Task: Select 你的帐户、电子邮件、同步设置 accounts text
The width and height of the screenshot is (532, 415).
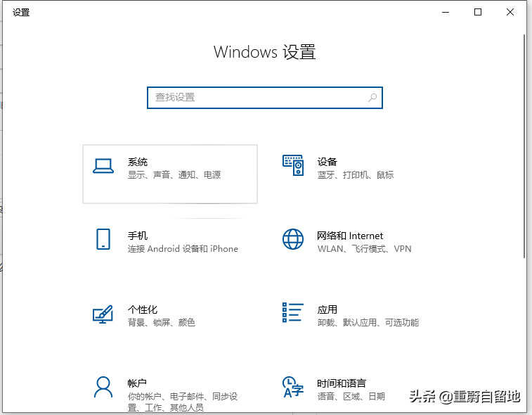Action: coord(183,397)
